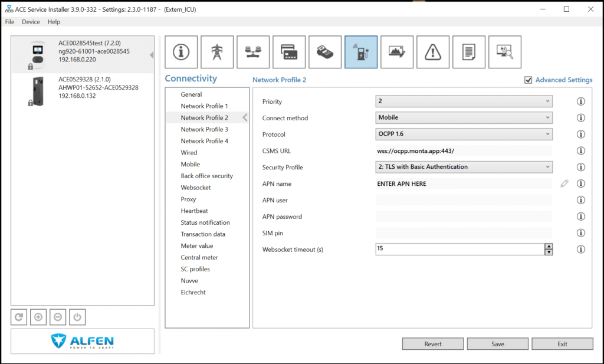Click the refresh device list button
This screenshot has height=364, width=604.
(19, 317)
